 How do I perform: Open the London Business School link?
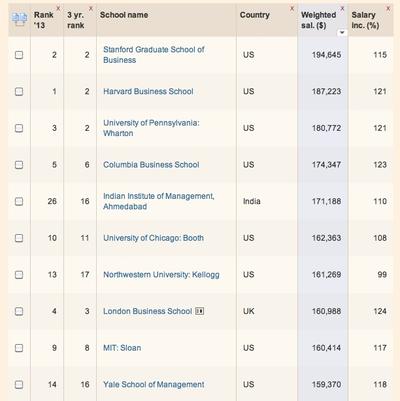pos(148,311)
